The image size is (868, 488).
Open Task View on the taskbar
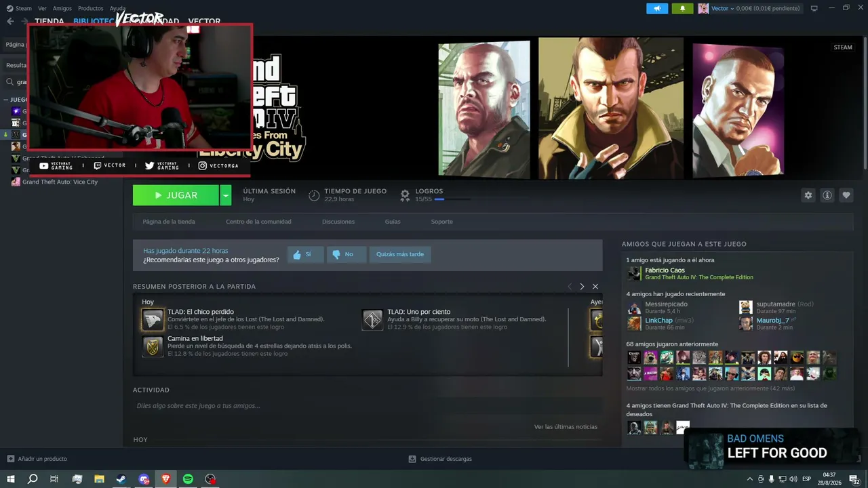(x=54, y=479)
